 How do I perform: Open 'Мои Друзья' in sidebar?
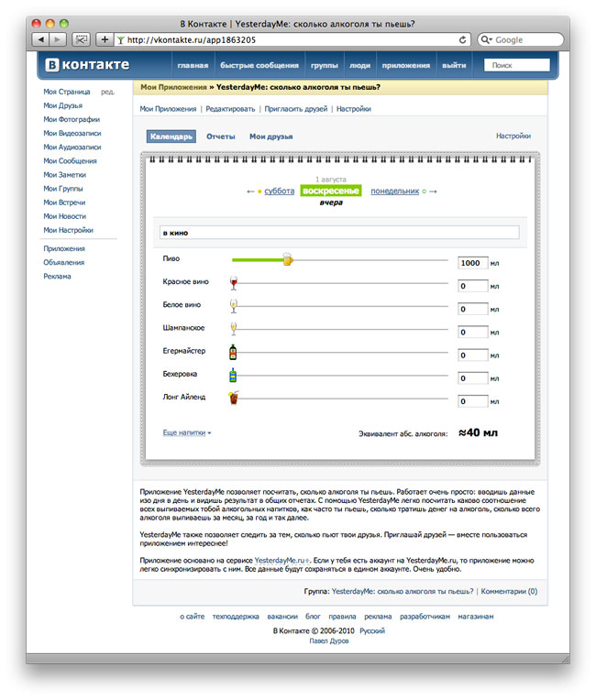(63, 105)
